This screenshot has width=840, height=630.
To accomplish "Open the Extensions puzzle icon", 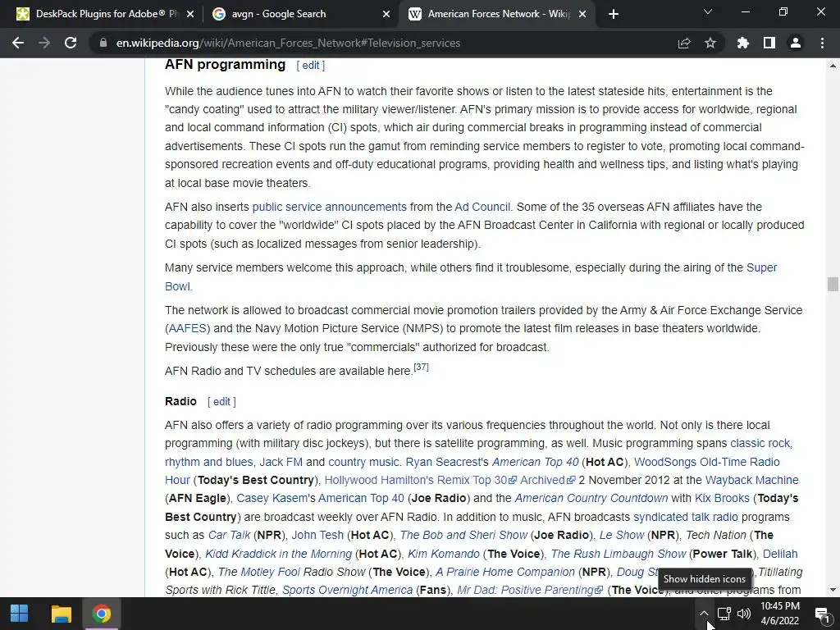I will click(742, 43).
